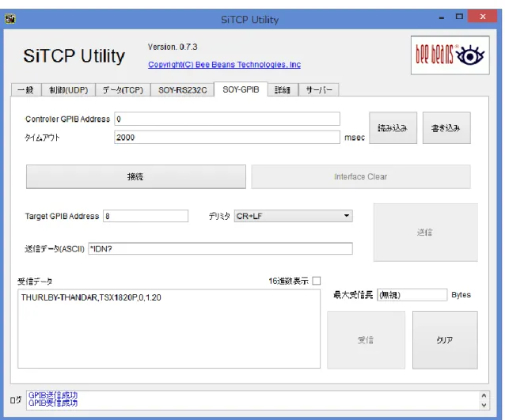The width and height of the screenshot is (505, 420).
Task: Open the Bee Beans Technologies copyright link
Action: click(225, 64)
